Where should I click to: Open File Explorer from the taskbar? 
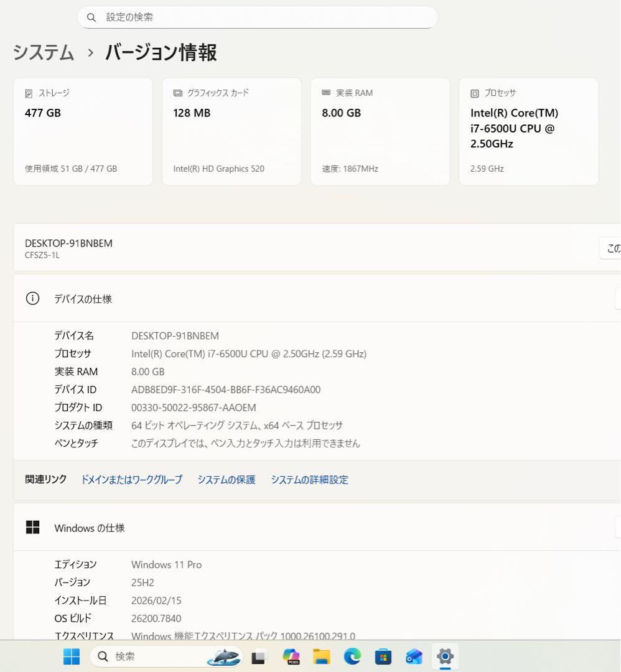[322, 656]
